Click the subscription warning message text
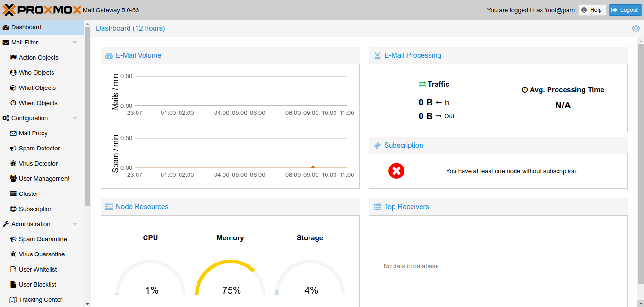This screenshot has width=644, height=307. pyautogui.click(x=512, y=171)
